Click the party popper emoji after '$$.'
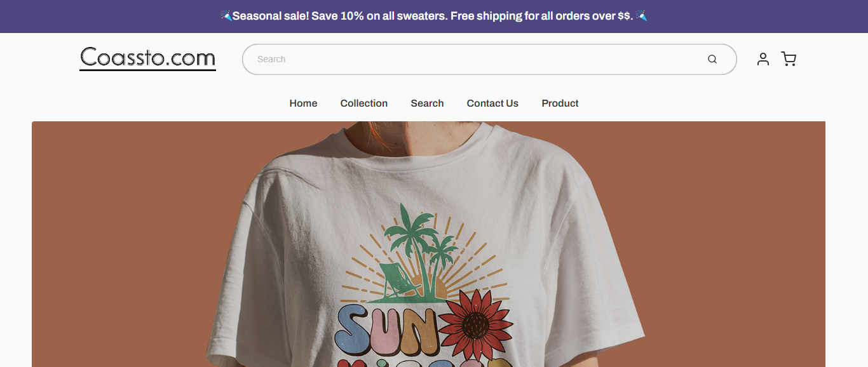This screenshot has height=367, width=868. pyautogui.click(x=641, y=16)
